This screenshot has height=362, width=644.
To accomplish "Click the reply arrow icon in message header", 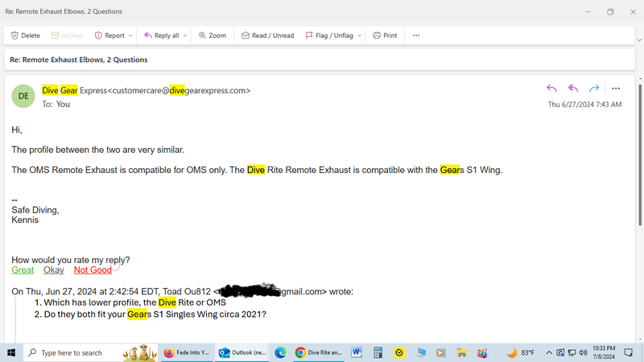I will [x=551, y=88].
